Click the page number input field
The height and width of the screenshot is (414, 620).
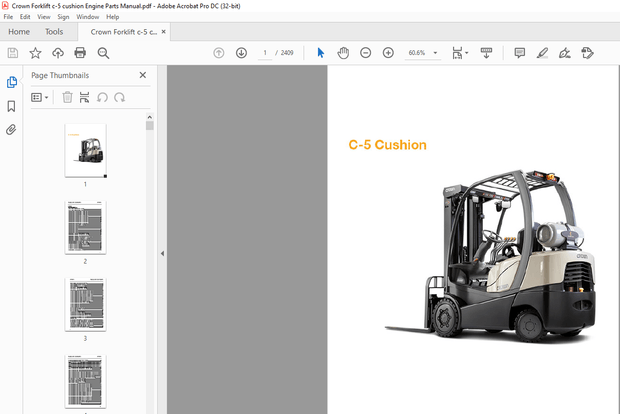pos(265,53)
